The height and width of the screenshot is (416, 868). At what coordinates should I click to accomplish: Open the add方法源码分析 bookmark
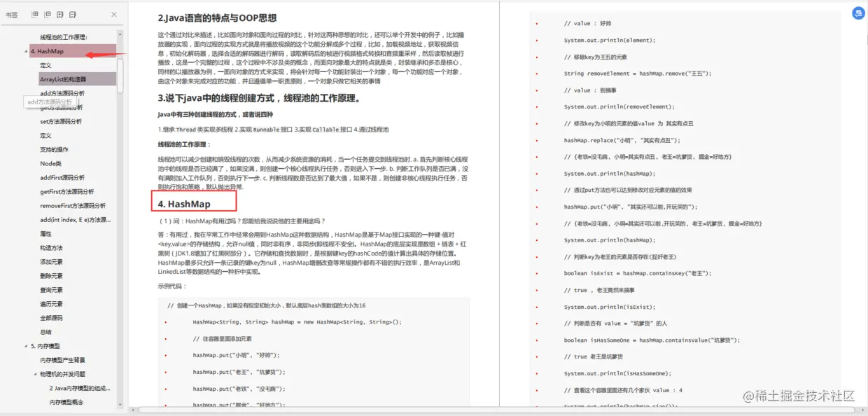62,93
